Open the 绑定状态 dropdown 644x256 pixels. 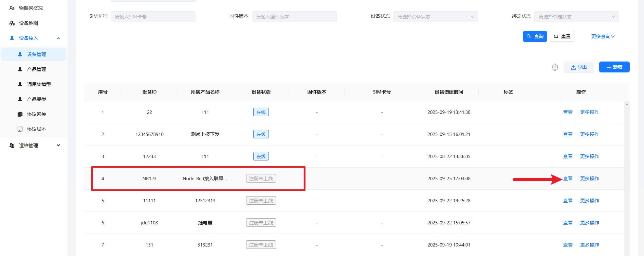tap(576, 17)
